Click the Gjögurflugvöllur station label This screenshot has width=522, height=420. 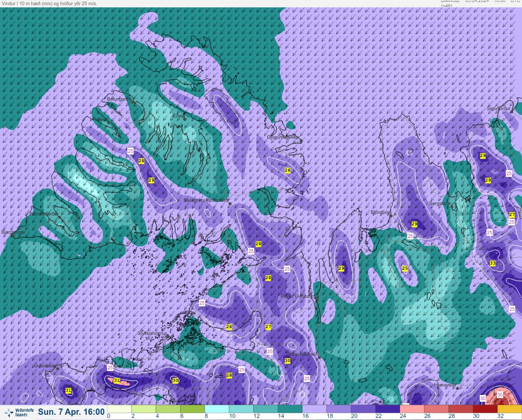pyautogui.click(x=283, y=137)
